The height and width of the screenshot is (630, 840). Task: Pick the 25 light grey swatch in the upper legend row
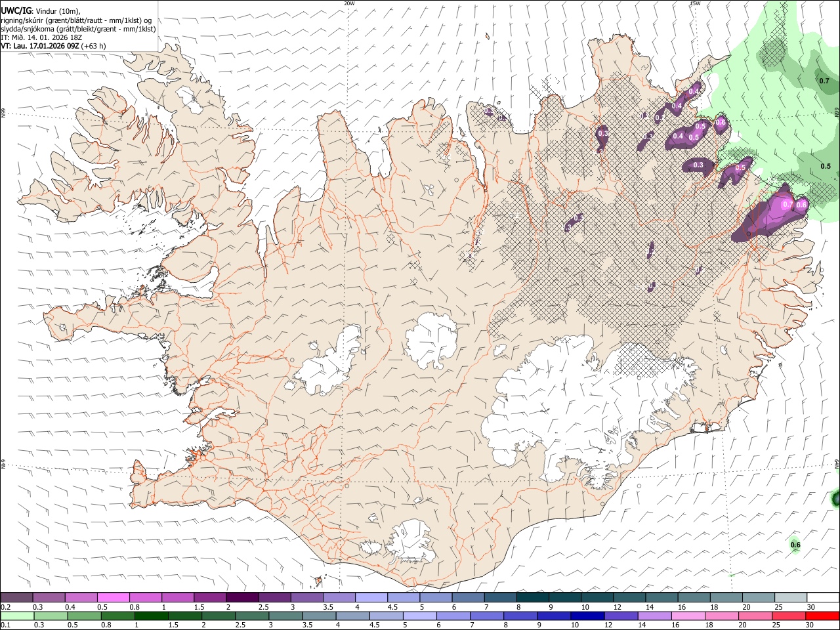pos(791,597)
